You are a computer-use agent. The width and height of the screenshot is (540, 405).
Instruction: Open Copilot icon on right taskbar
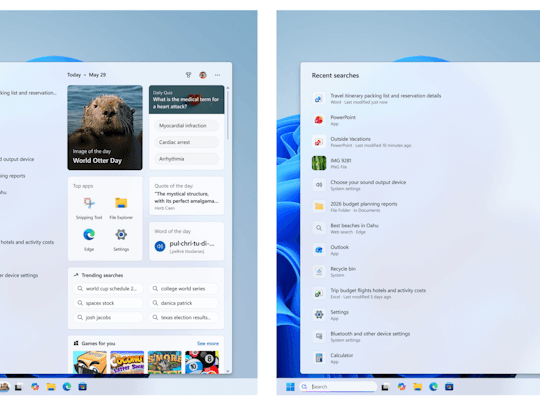(x=402, y=387)
